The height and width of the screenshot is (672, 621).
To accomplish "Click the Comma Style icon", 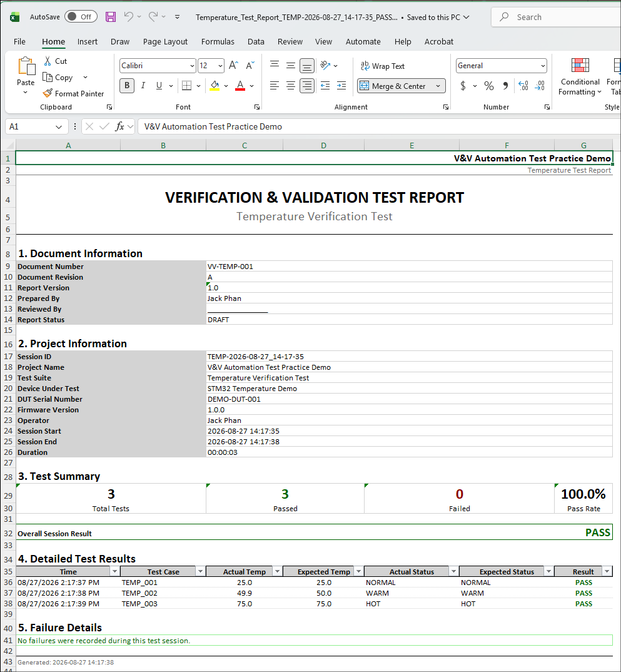I will coord(505,86).
